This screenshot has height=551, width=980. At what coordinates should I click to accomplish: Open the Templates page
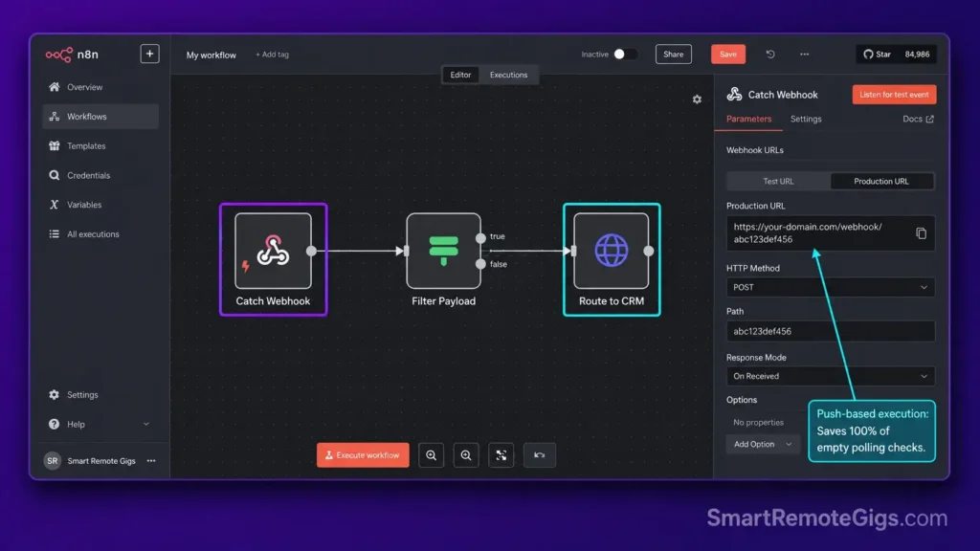[100, 145]
